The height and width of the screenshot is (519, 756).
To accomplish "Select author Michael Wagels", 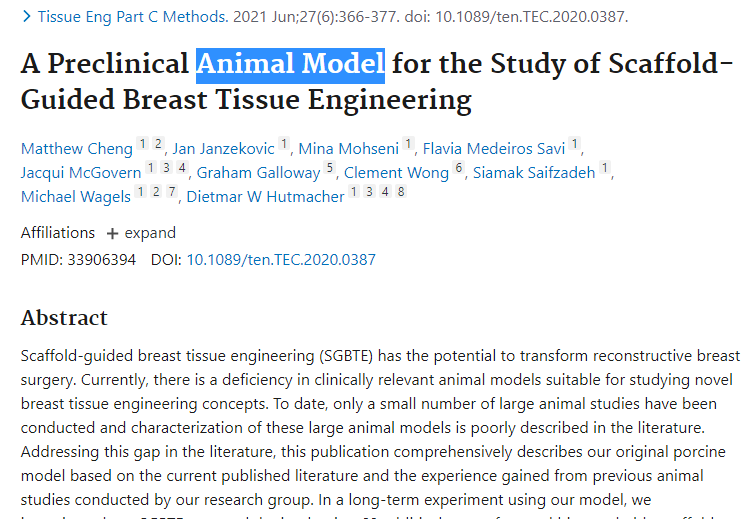I will pyautogui.click(x=76, y=197).
